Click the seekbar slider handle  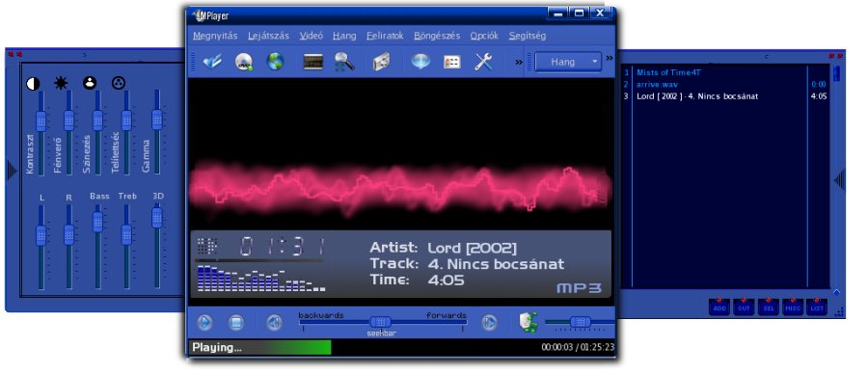click(x=380, y=322)
